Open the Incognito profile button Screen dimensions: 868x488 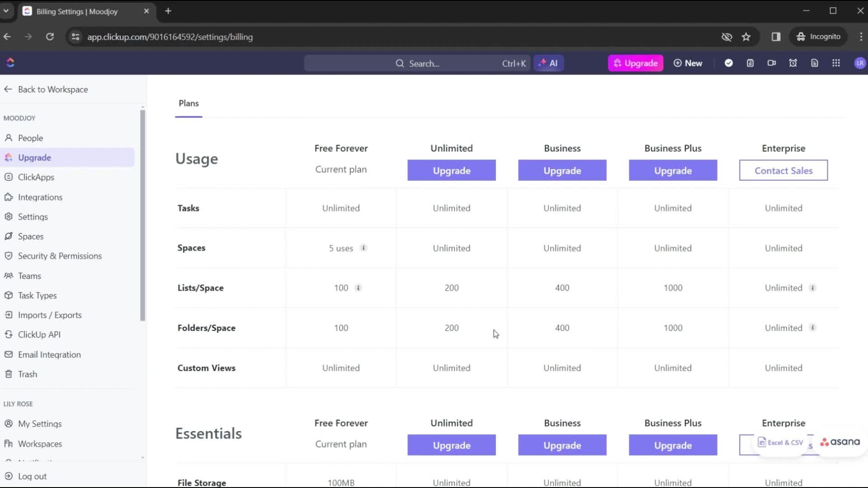pyautogui.click(x=819, y=37)
